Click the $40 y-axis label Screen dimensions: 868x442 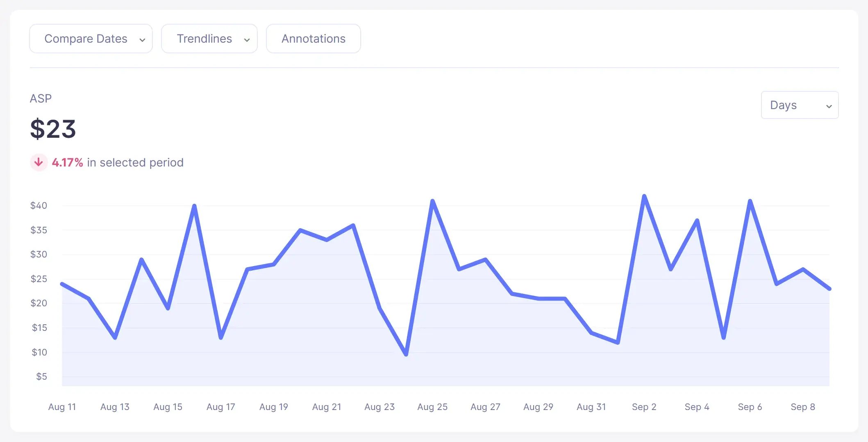point(39,205)
